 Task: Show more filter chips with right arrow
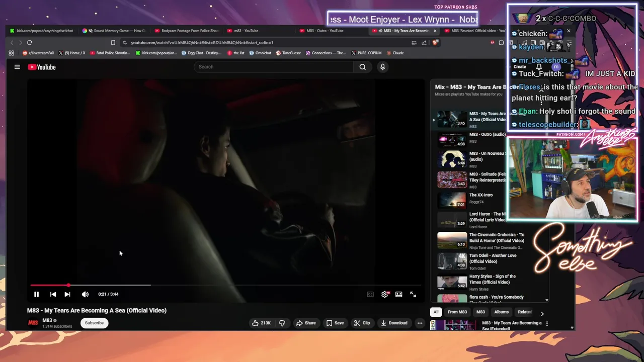[x=542, y=314]
